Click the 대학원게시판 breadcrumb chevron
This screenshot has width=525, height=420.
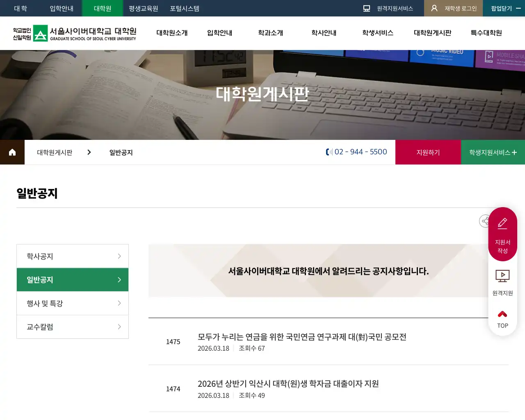pyautogui.click(x=89, y=152)
